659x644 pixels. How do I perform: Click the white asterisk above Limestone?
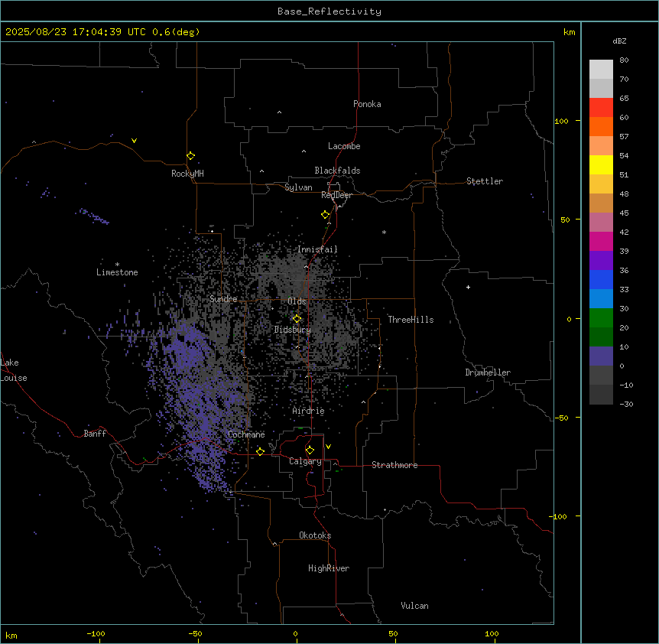(x=117, y=265)
